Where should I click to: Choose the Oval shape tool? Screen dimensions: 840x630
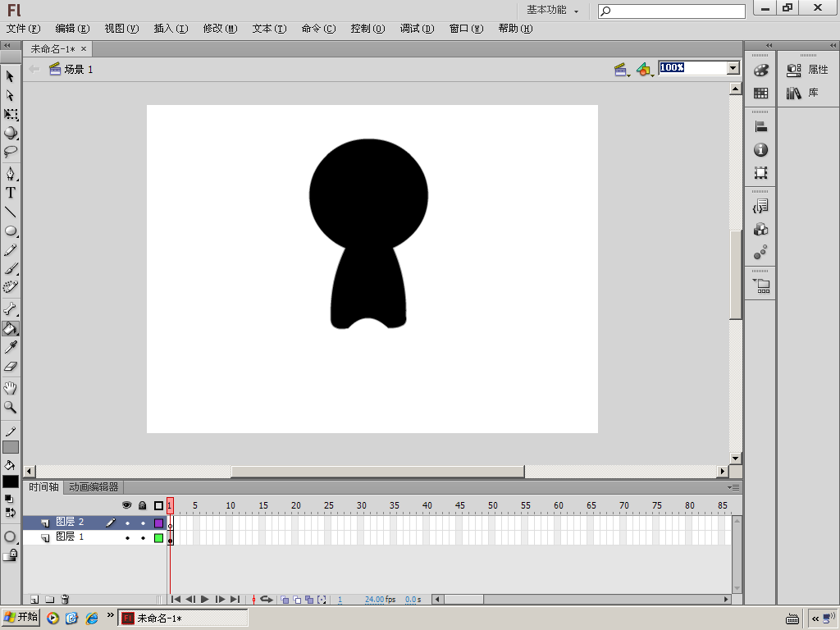pyautogui.click(x=11, y=231)
